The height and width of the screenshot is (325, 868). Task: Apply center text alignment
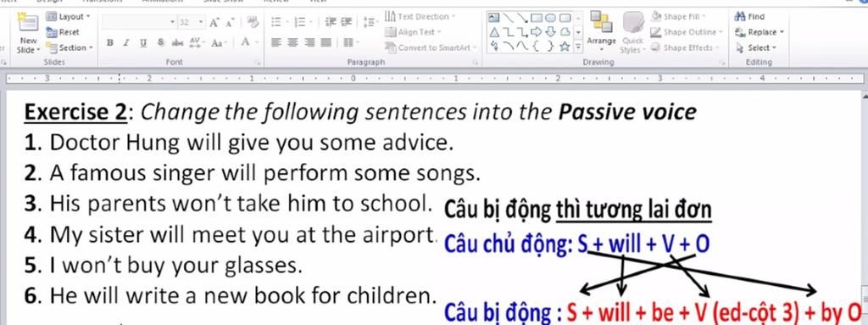coord(292,42)
